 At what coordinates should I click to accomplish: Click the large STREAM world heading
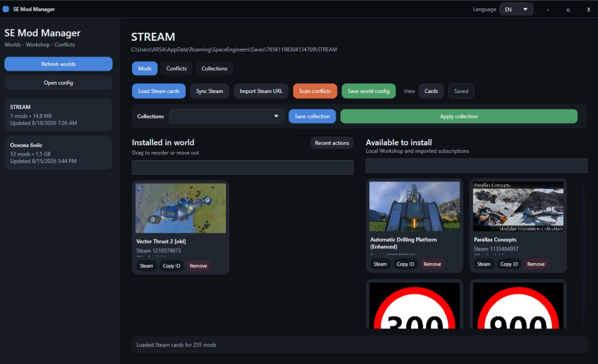tap(153, 37)
